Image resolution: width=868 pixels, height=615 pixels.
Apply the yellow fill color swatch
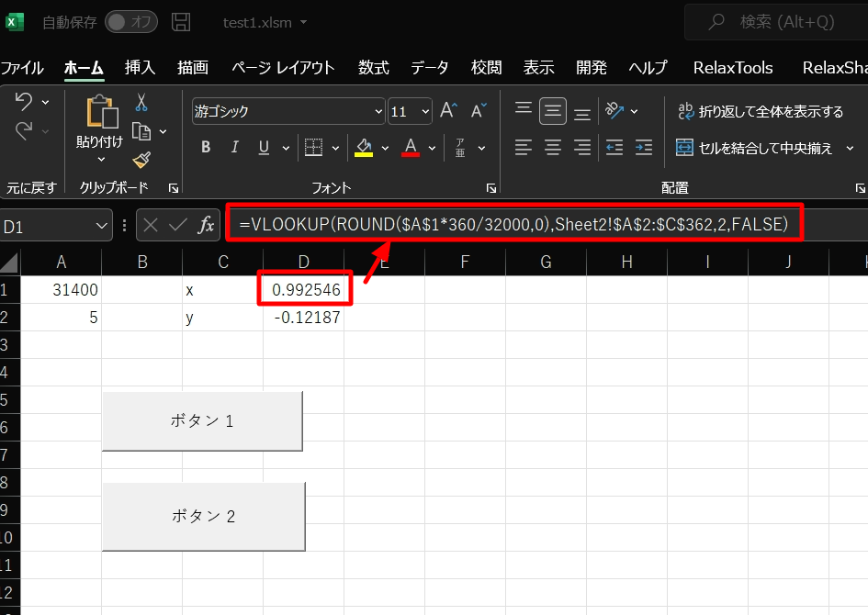(364, 148)
